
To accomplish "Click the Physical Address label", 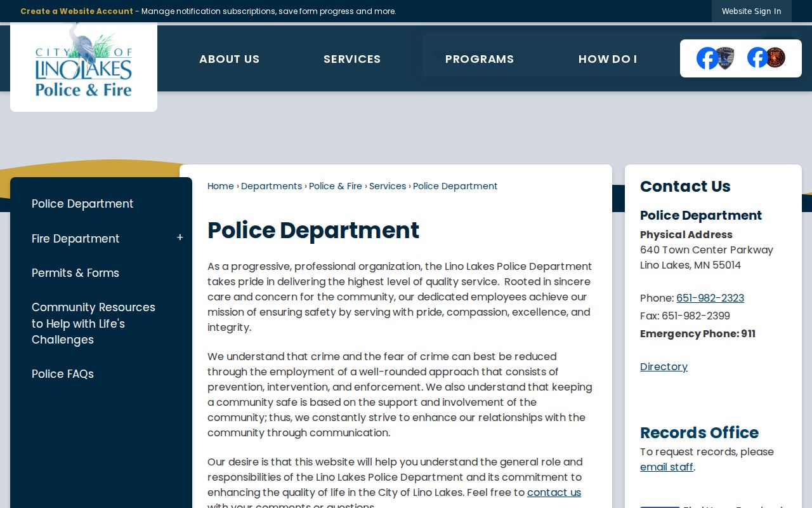I will coord(686,234).
